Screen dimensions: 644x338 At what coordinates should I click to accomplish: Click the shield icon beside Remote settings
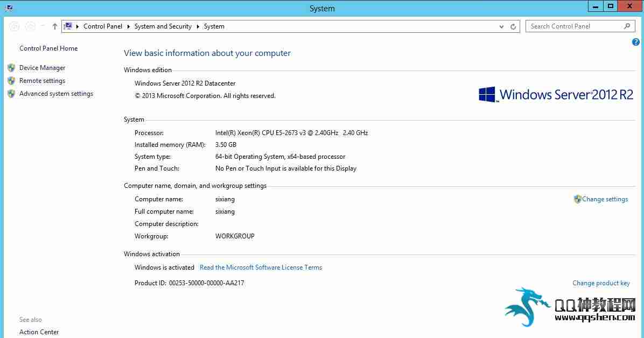[x=11, y=81]
